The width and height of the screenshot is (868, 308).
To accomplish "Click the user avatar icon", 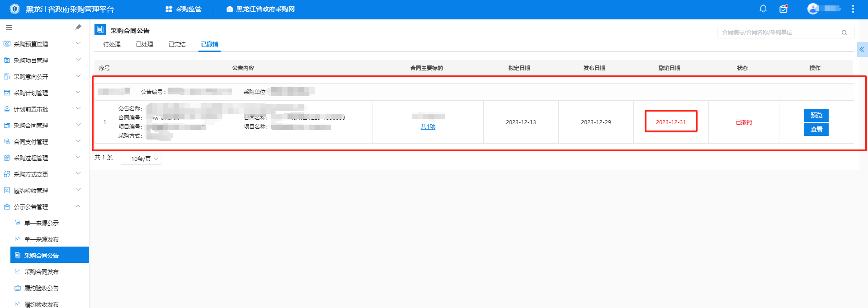I will click(813, 9).
